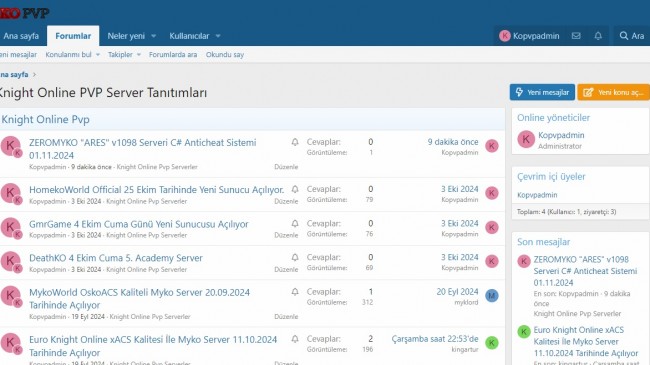Open ZEROMYKO "ARES" v1098 Serveri thread title
Screen dimensions: 650x365
point(143,149)
